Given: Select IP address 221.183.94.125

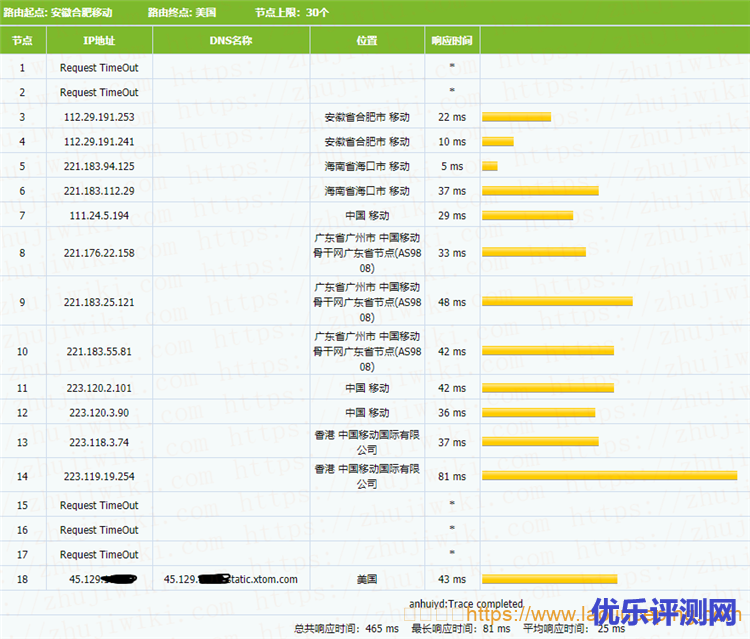Looking at the screenshot, I should (x=99, y=166).
